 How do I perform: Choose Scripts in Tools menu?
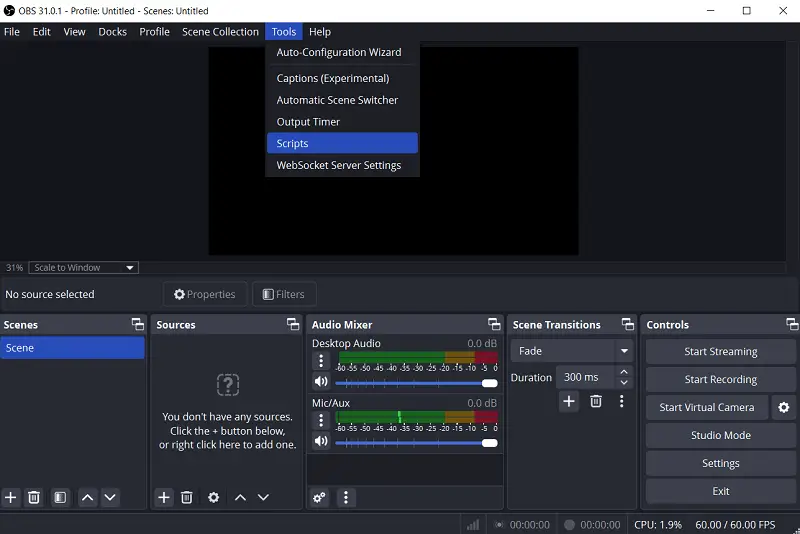(x=342, y=143)
